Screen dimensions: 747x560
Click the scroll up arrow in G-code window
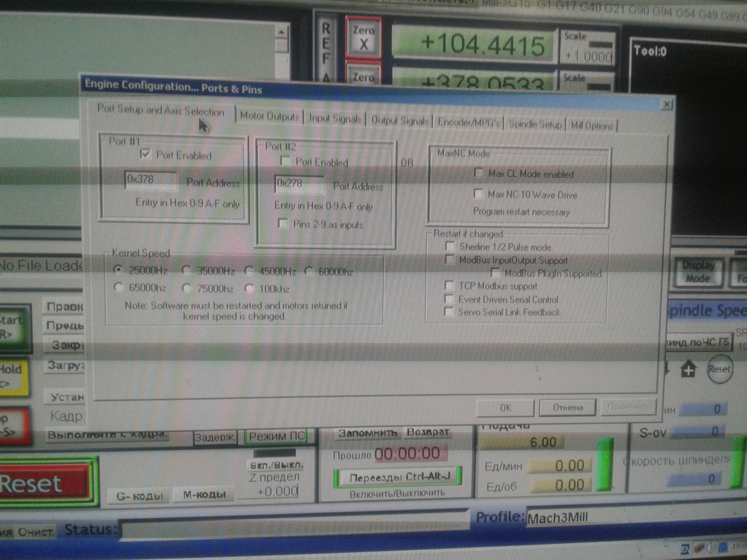[281, 33]
